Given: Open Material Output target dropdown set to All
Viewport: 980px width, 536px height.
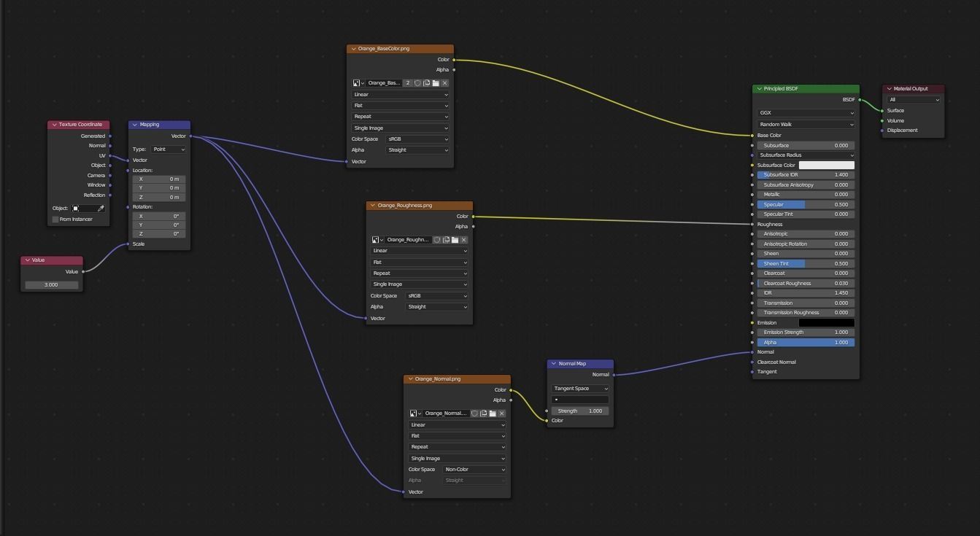Looking at the screenshot, I should 914,100.
